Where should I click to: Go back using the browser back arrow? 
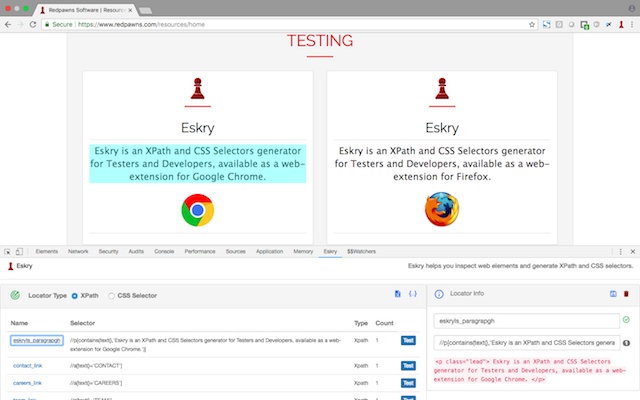point(8,24)
